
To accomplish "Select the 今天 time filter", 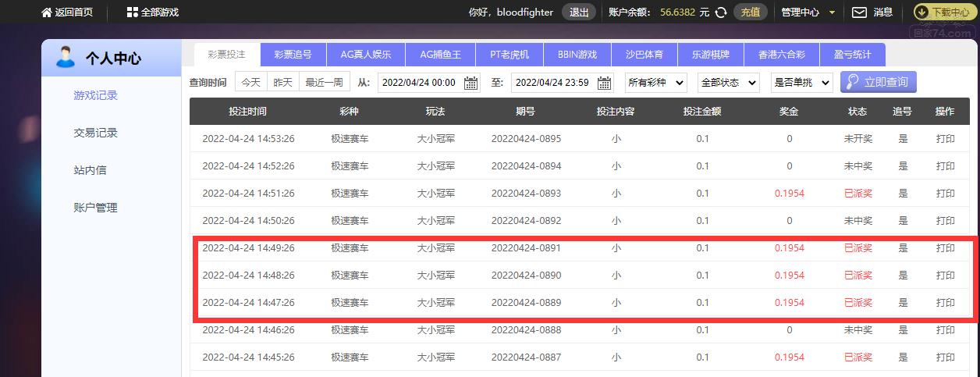I will click(250, 82).
